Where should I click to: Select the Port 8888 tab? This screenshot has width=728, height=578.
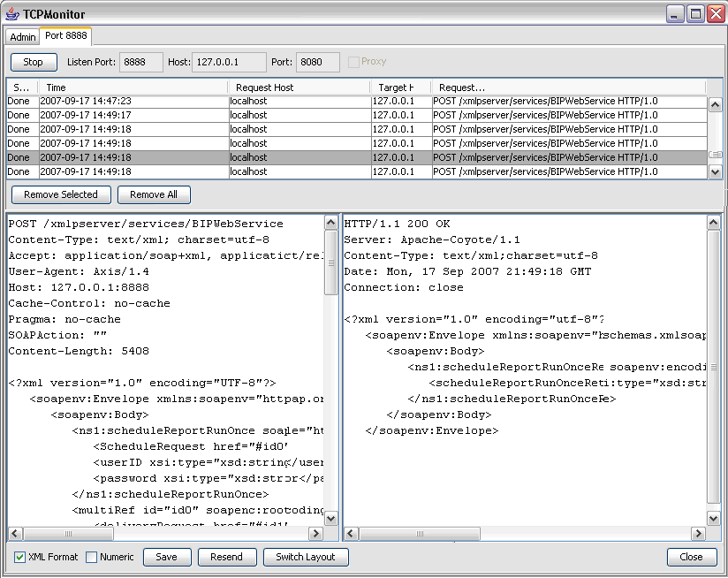[64, 37]
